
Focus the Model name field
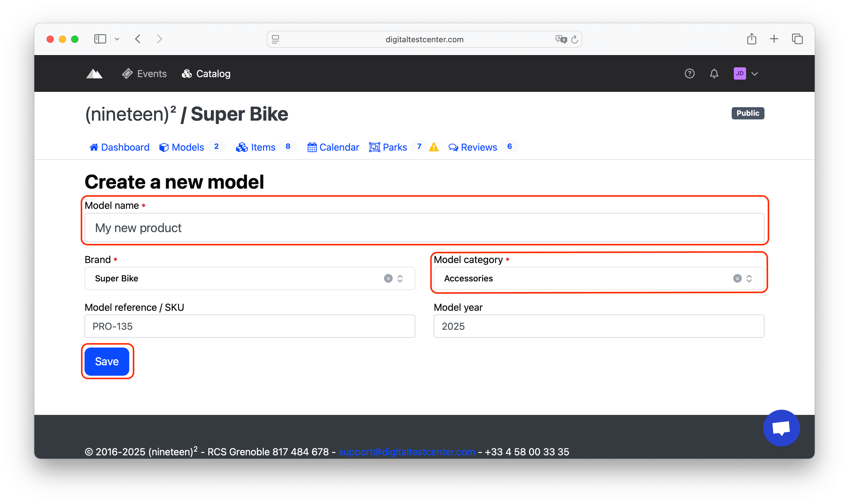coord(424,228)
